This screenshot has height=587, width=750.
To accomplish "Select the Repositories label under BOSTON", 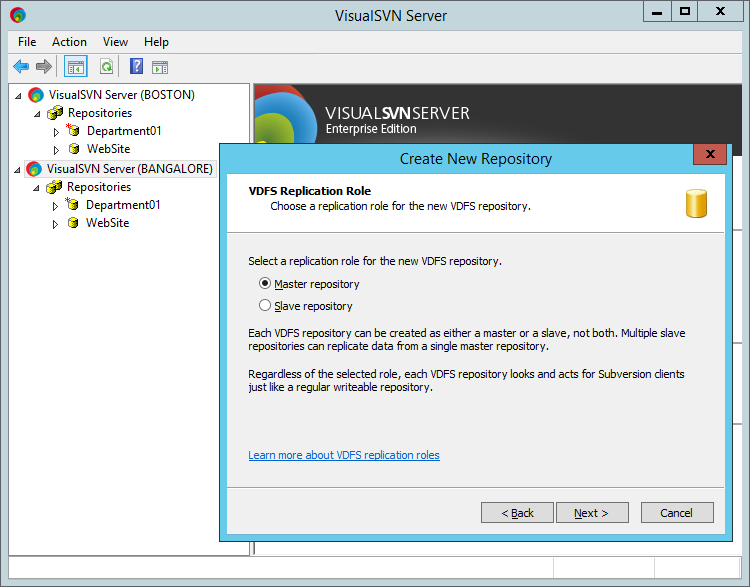I will point(100,113).
